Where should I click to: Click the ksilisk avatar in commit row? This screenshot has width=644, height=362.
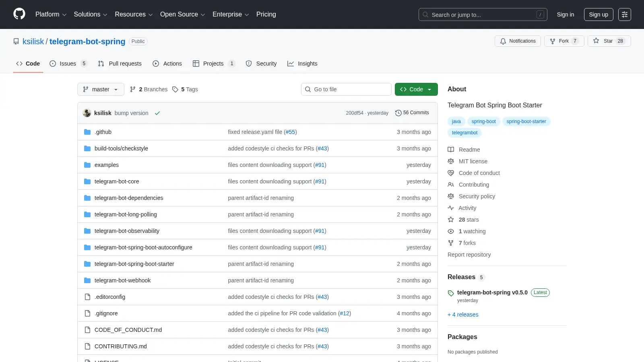pos(87,113)
